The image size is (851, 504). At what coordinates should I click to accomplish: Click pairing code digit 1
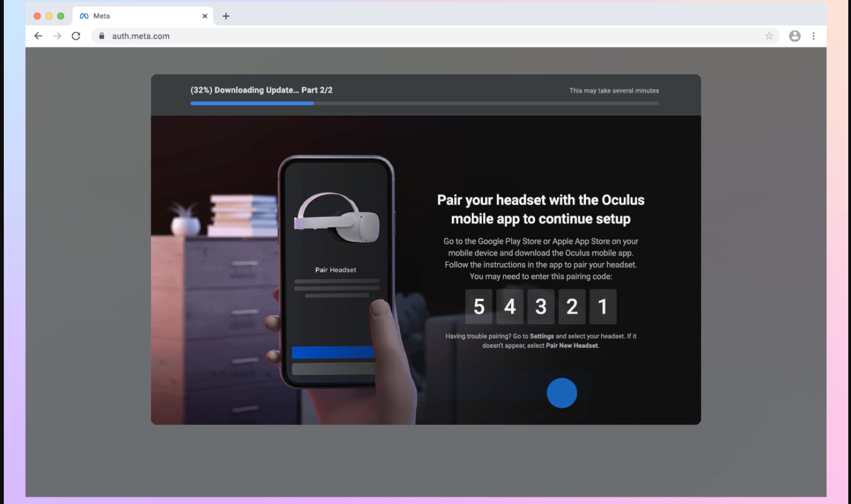click(x=603, y=307)
